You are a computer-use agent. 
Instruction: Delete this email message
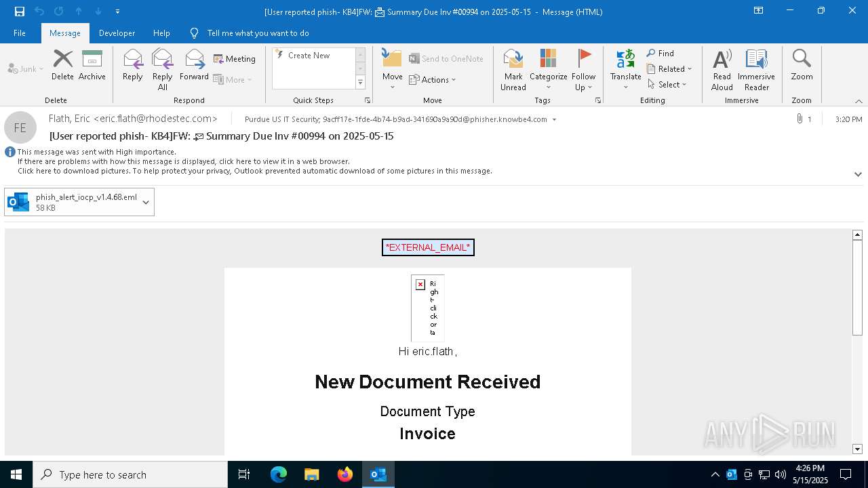62,65
